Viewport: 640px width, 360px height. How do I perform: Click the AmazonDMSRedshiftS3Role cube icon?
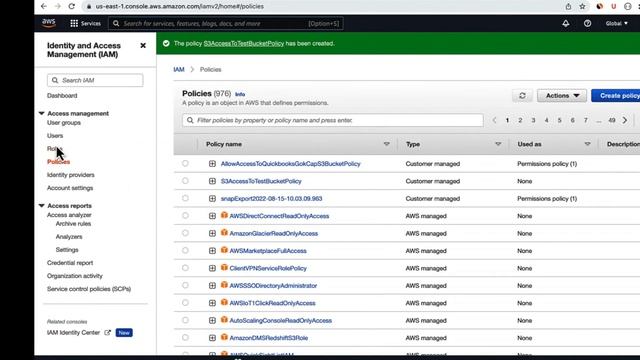(x=224, y=337)
